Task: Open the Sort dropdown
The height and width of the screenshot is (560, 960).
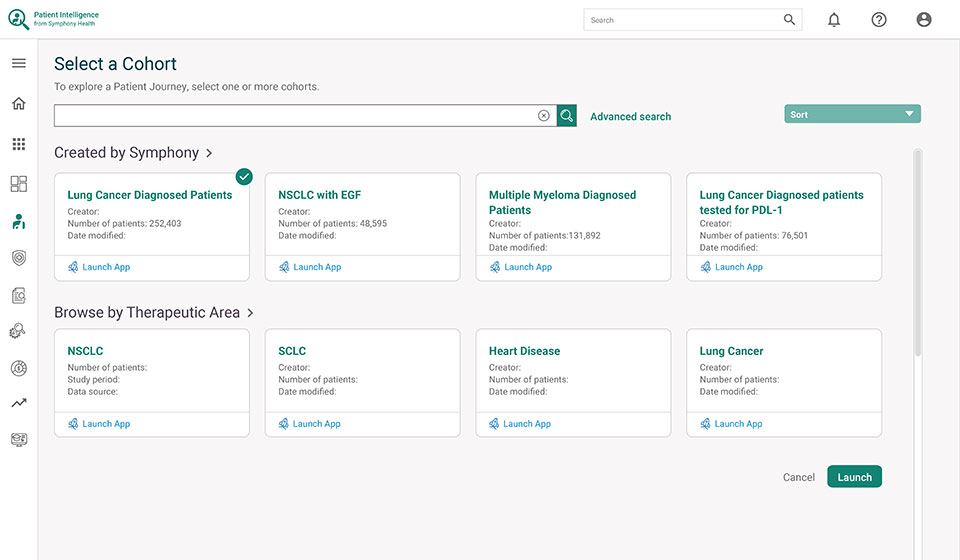Action: (x=852, y=114)
